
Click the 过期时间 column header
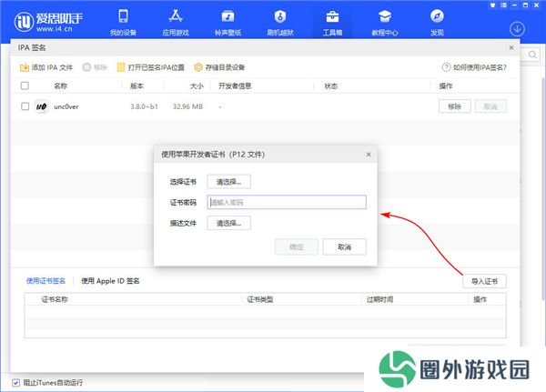pos(379,299)
